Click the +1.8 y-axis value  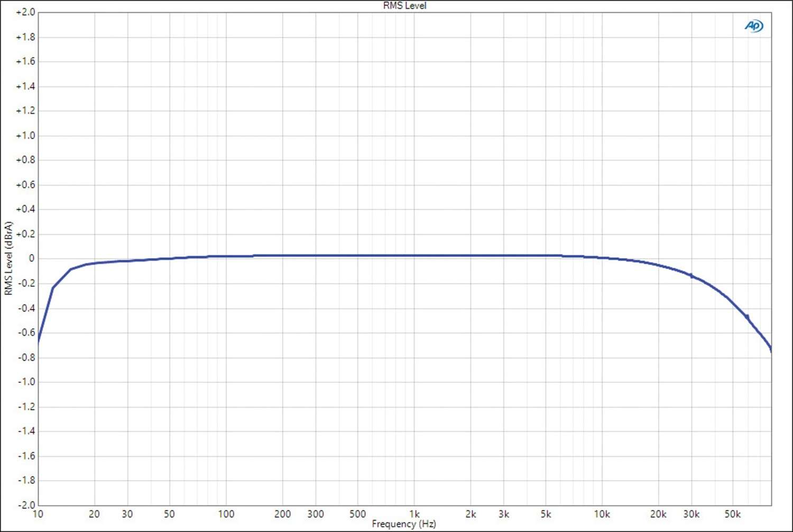[25, 37]
